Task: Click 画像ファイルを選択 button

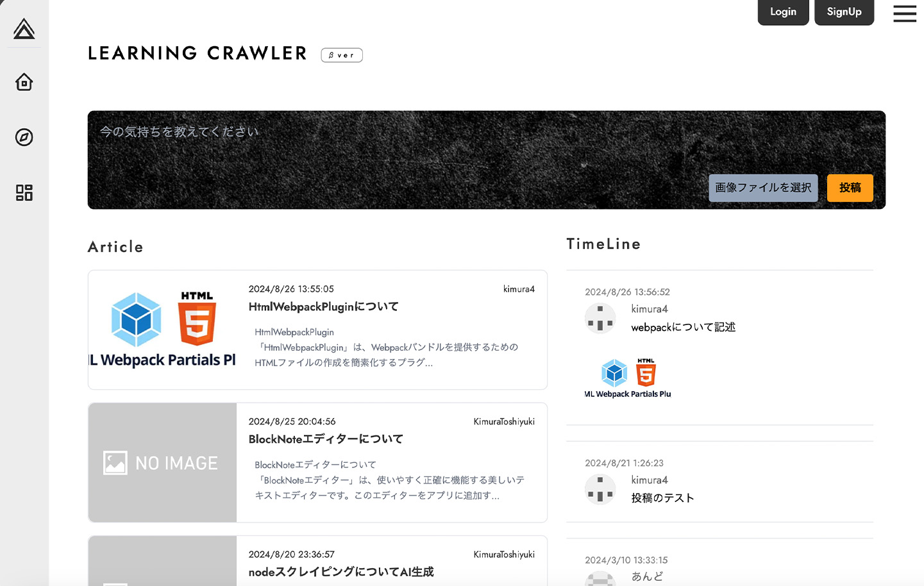Action: tap(763, 188)
